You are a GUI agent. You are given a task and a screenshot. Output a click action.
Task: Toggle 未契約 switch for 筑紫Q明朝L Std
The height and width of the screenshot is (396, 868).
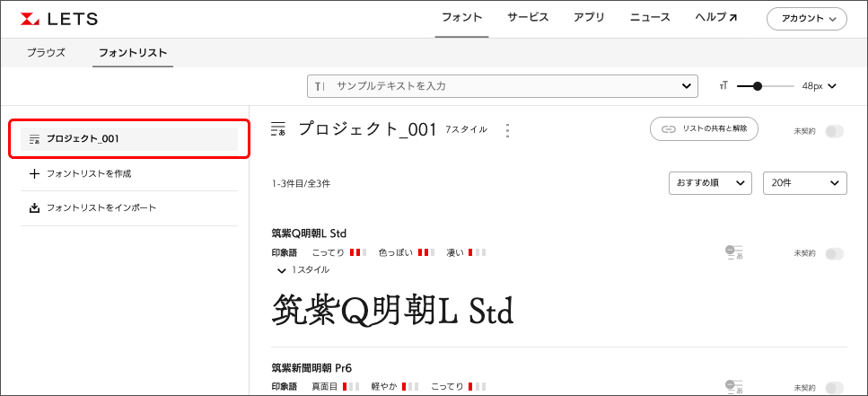tap(834, 253)
